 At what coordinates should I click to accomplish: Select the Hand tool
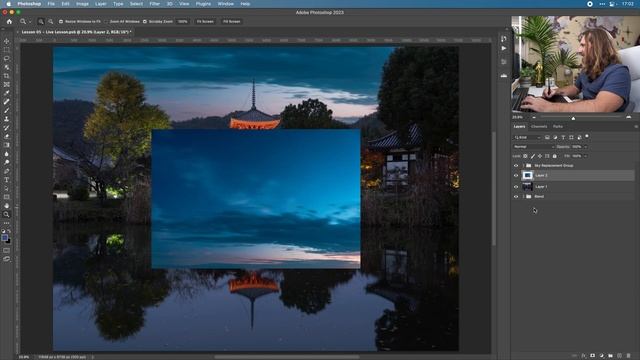coord(7,206)
